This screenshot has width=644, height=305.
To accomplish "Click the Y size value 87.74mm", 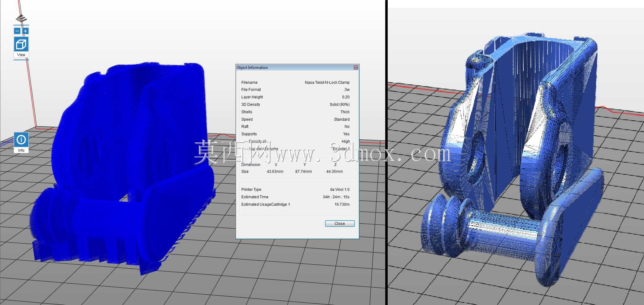I will click(x=303, y=172).
